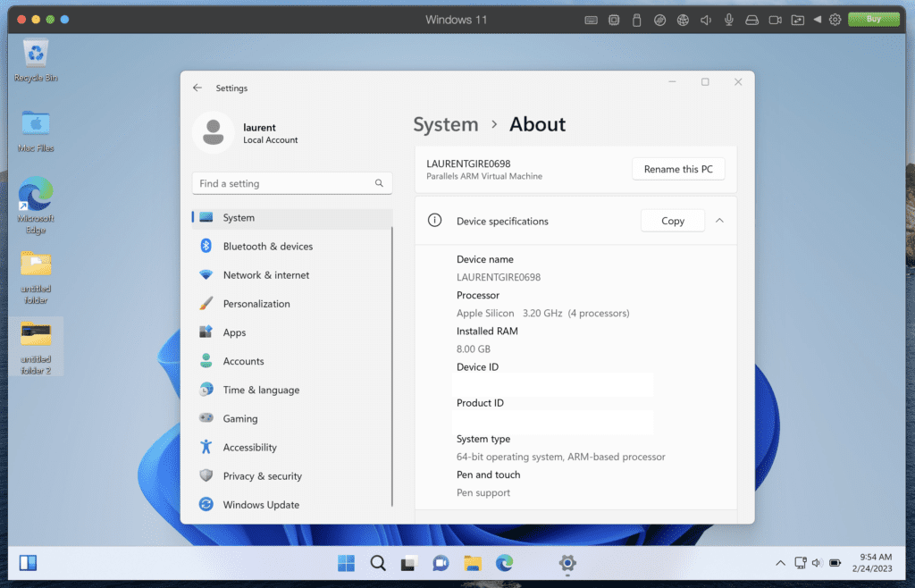Image resolution: width=915 pixels, height=588 pixels.
Task: Collapse the Device specifications section chevron
Action: [x=719, y=221]
